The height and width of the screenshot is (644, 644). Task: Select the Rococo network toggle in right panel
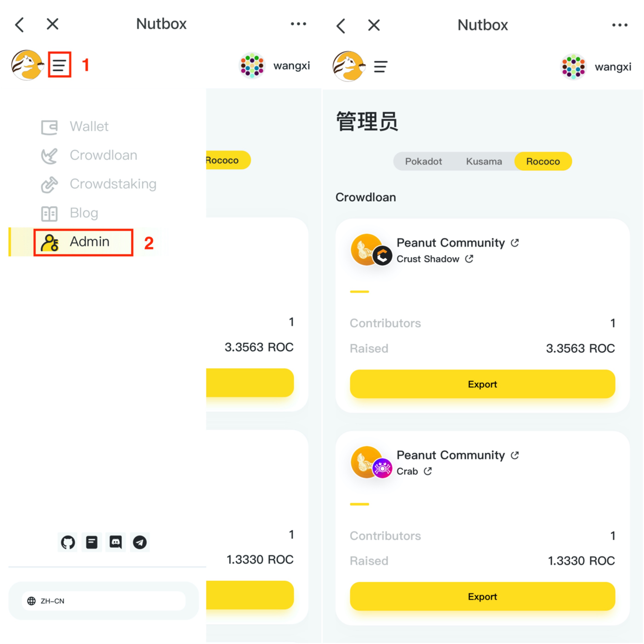click(543, 161)
